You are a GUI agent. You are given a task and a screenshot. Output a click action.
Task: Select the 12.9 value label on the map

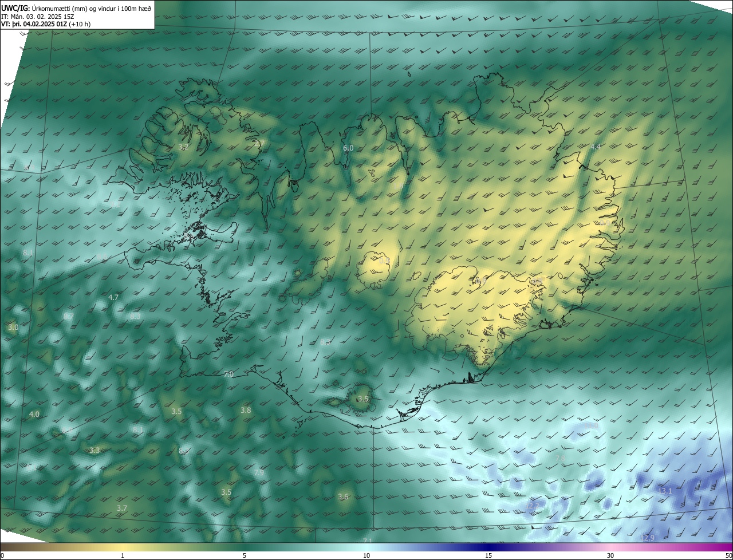[x=647, y=538]
